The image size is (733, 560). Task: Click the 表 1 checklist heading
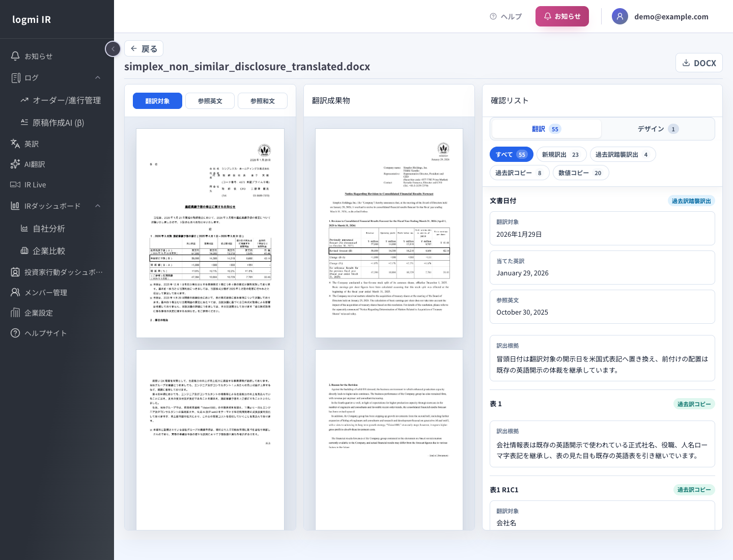496,404
